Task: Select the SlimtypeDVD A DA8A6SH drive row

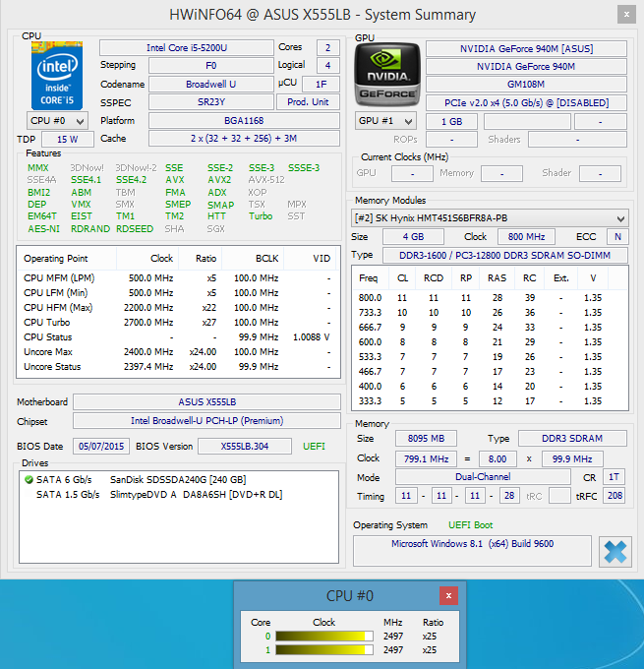Action: (179, 495)
